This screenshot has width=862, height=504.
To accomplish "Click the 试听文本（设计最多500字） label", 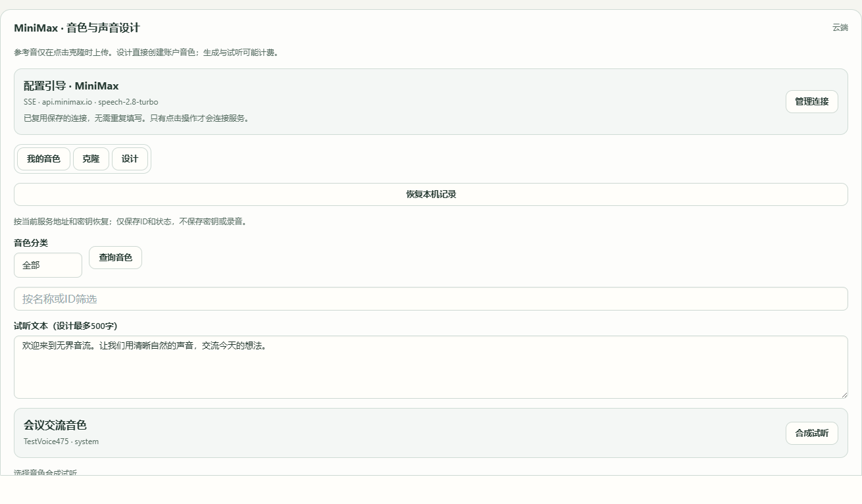I will tap(66, 326).
